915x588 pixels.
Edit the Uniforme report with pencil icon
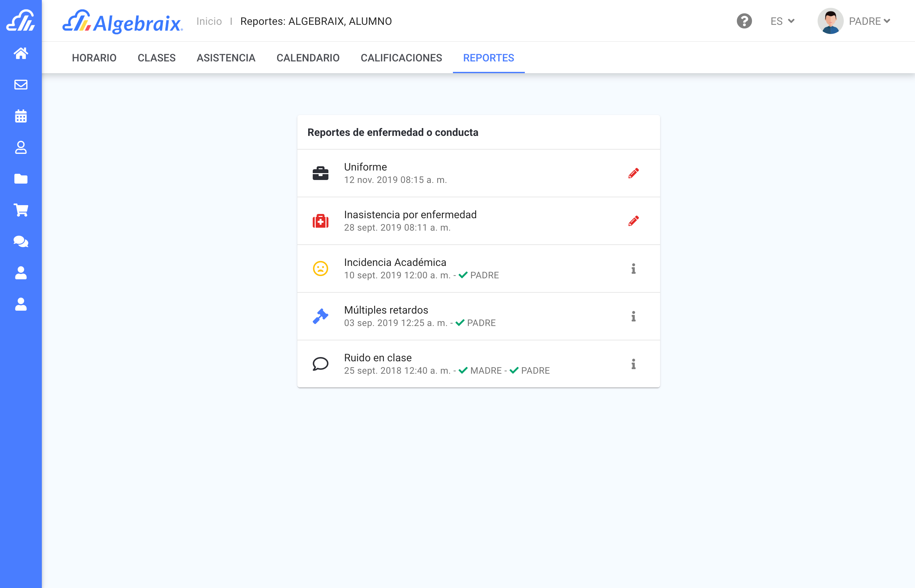coord(633,173)
